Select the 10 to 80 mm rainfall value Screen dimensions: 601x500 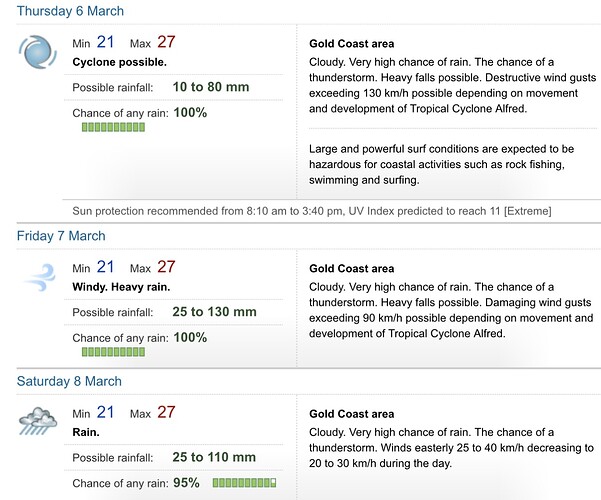[x=211, y=87]
